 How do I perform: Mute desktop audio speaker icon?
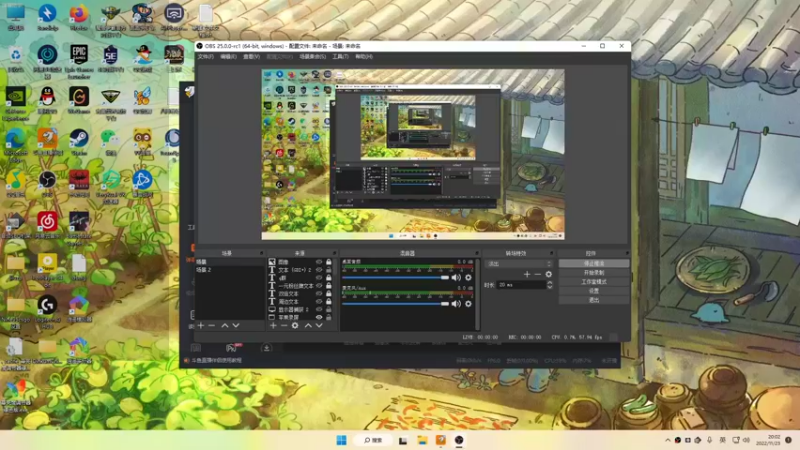click(456, 278)
